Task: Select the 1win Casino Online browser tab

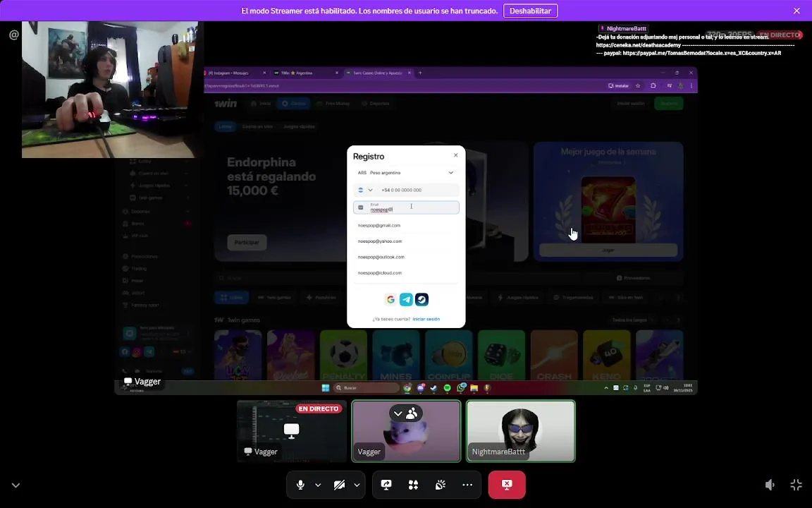Action: coord(377,73)
